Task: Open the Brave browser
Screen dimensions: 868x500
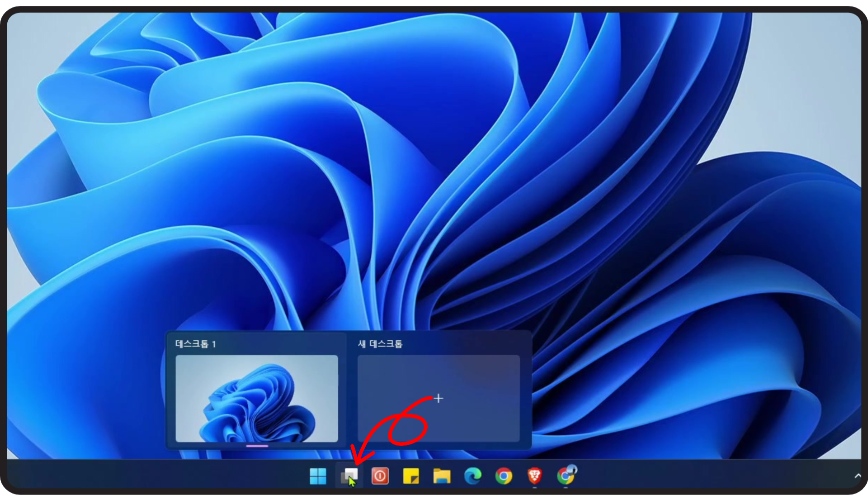Action: click(x=534, y=476)
